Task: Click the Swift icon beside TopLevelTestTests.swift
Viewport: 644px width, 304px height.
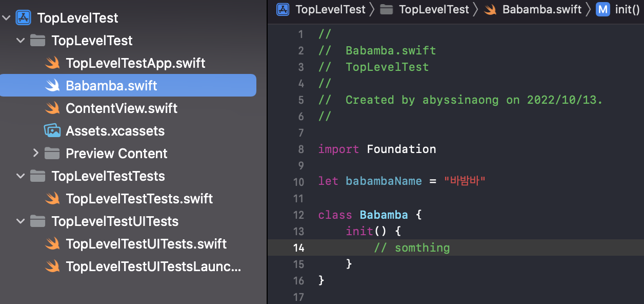Action: 52,199
